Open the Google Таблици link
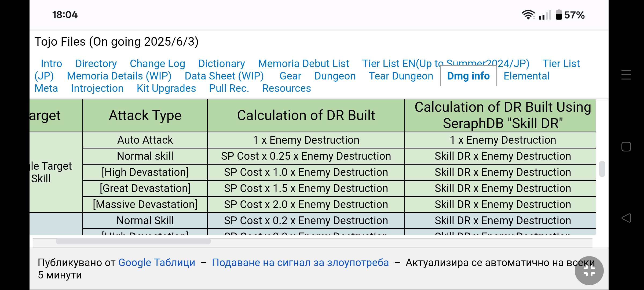The width and height of the screenshot is (644, 290). pos(157,262)
